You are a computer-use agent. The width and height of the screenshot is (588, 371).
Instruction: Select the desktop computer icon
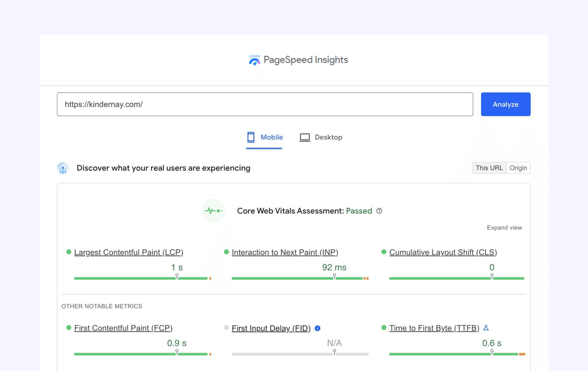tap(305, 137)
